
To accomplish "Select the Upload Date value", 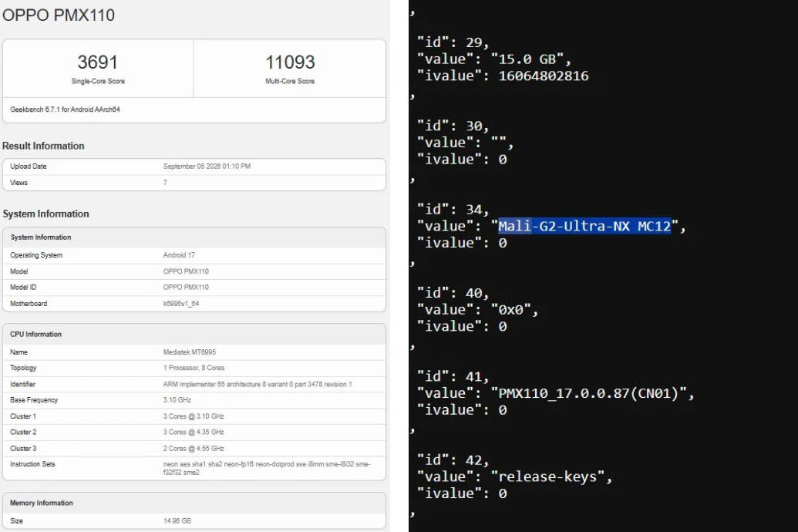I will (x=207, y=167).
